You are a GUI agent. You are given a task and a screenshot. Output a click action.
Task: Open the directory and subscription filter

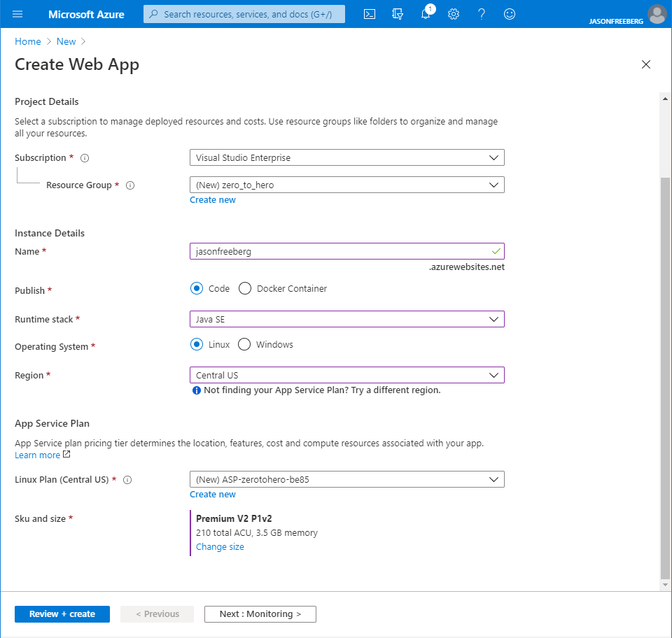click(397, 14)
